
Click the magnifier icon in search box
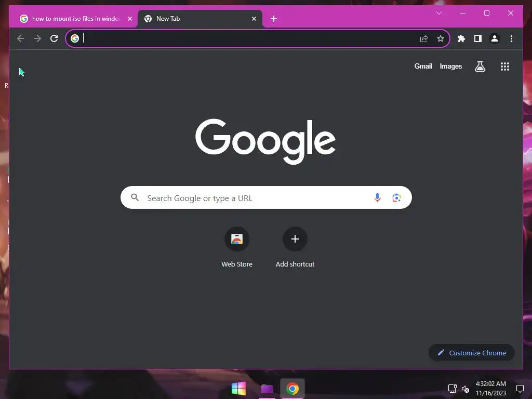(x=135, y=197)
